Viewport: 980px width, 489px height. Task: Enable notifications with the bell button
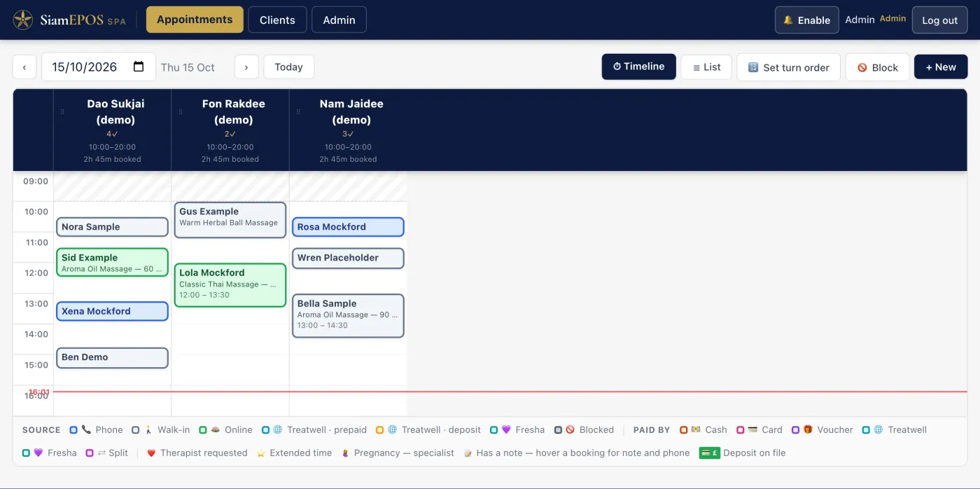click(806, 20)
